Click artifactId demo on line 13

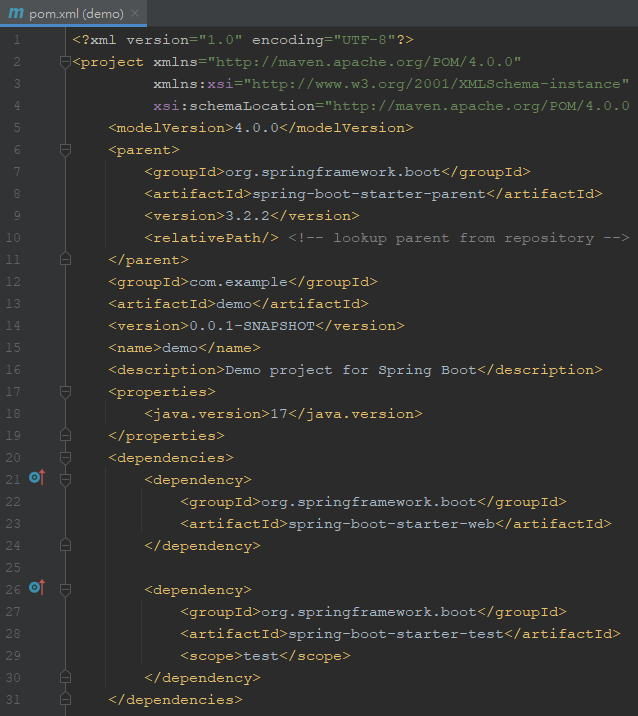click(238, 304)
